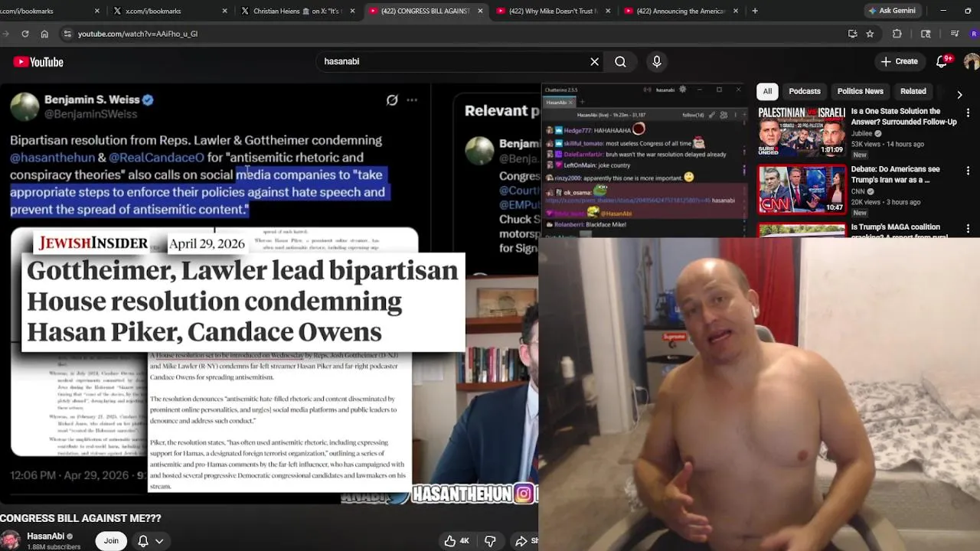Open options menu for Jubilee video
Image resolution: width=980 pixels, height=551 pixels.
(x=968, y=113)
